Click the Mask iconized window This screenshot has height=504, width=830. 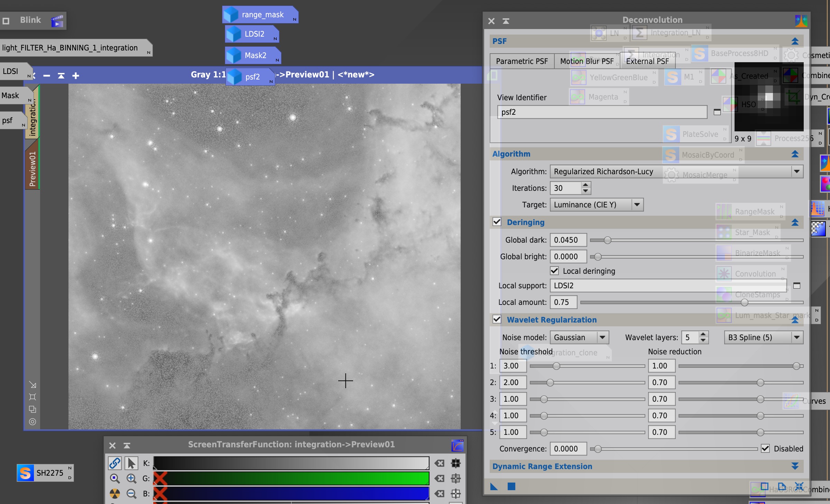coord(16,95)
